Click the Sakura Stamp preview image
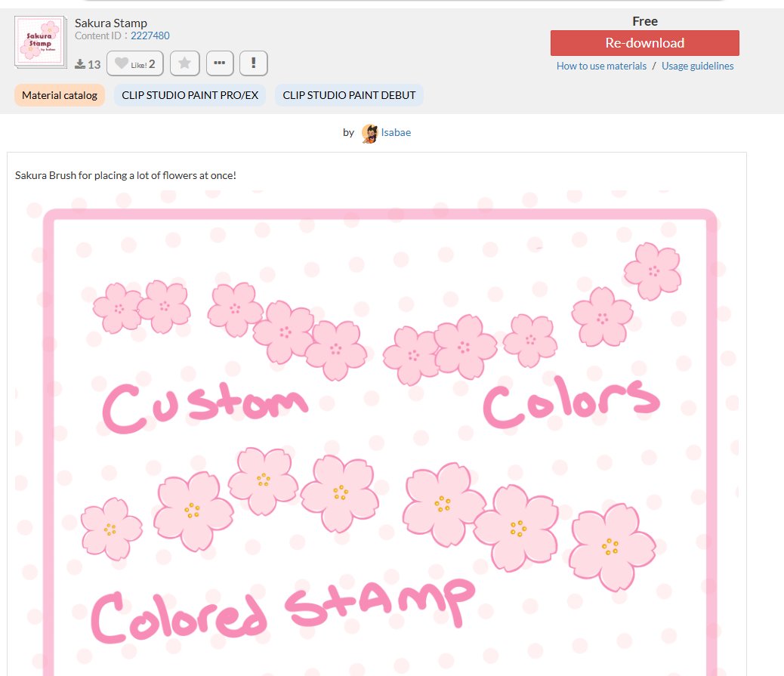Viewport: 784px width, 676px height. coord(376,433)
